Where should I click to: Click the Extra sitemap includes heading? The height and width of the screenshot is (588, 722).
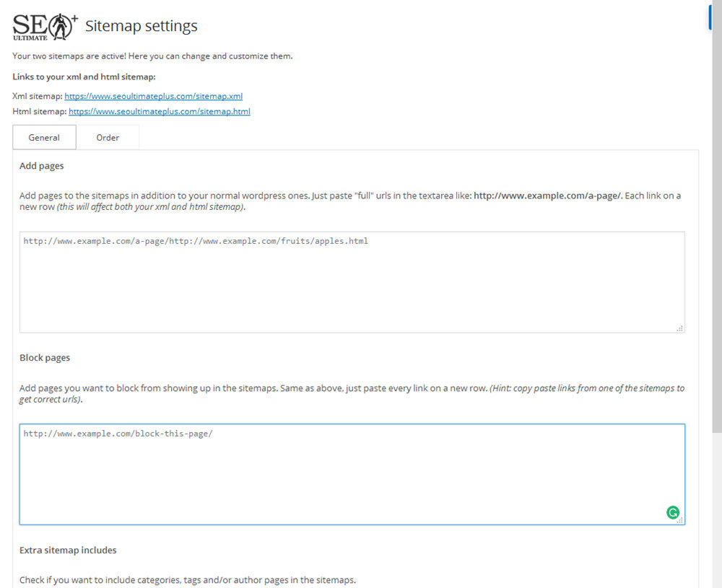[68, 550]
